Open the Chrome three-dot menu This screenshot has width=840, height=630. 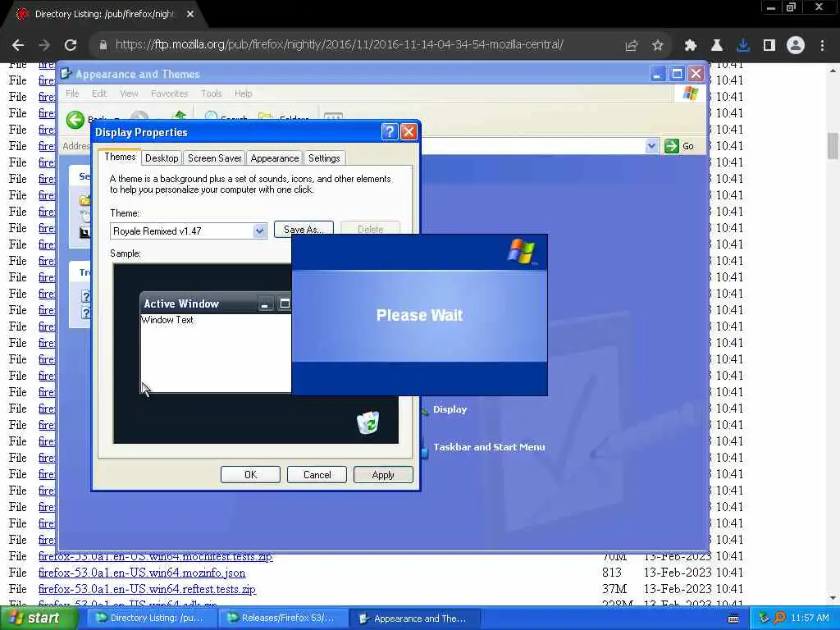pos(822,46)
